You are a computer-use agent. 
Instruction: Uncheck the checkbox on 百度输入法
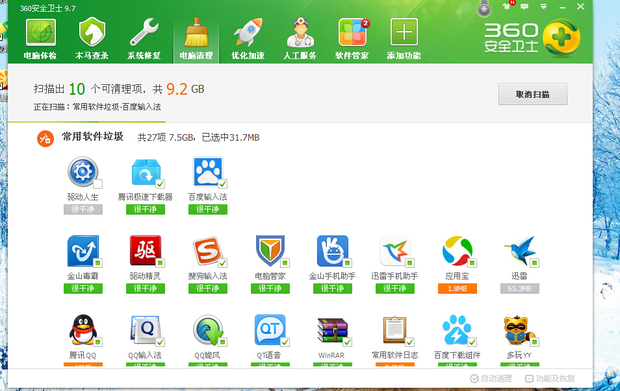223,184
